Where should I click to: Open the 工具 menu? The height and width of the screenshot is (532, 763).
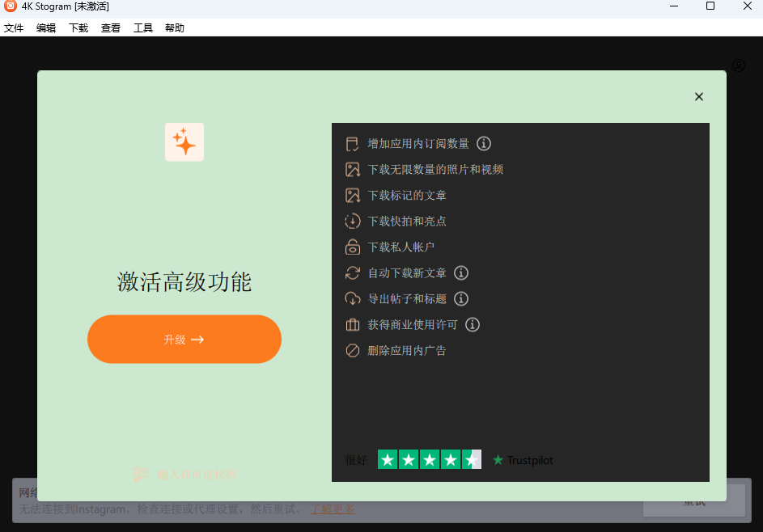pyautogui.click(x=143, y=28)
